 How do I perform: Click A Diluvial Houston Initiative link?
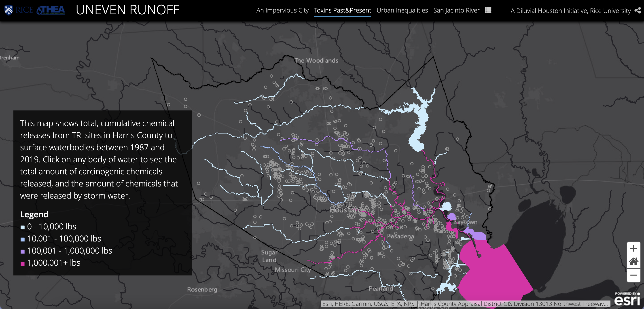[570, 11]
